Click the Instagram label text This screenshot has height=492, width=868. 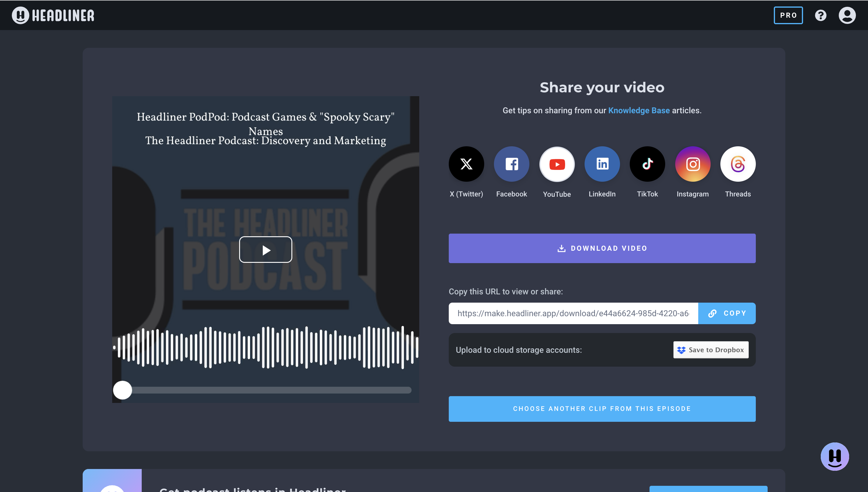(x=693, y=194)
